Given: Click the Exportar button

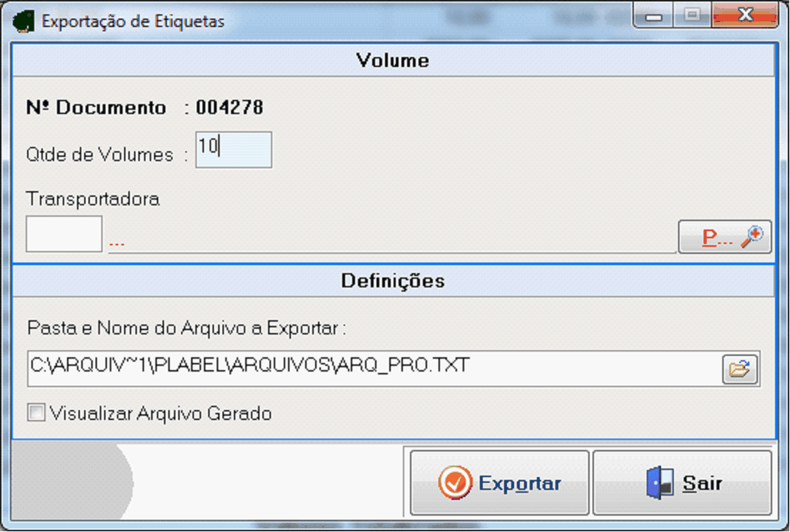Looking at the screenshot, I should coord(499,483).
